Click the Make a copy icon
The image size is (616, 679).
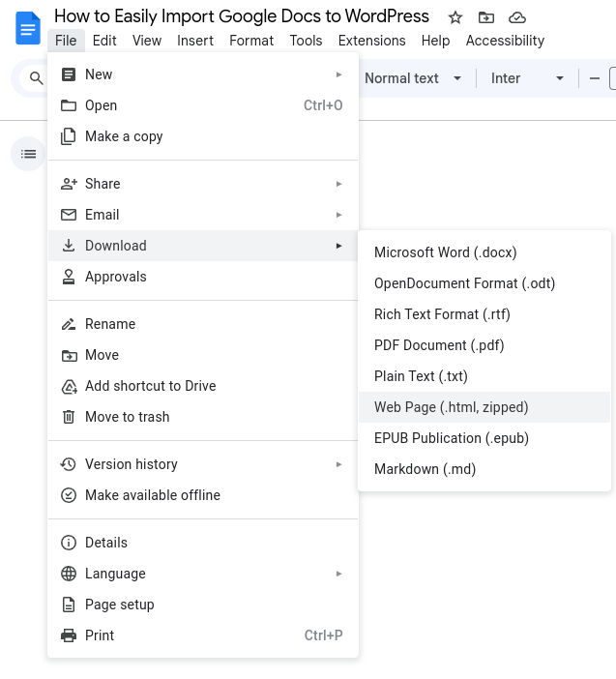(x=69, y=136)
